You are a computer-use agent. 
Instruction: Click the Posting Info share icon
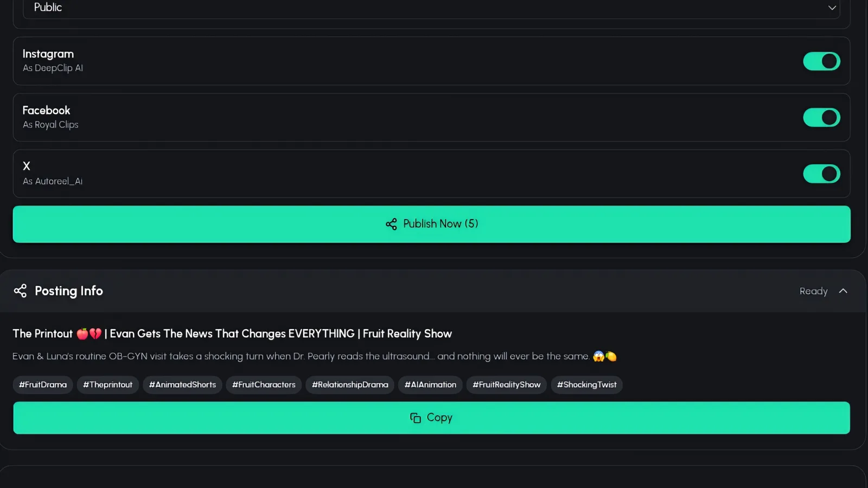[20, 291]
